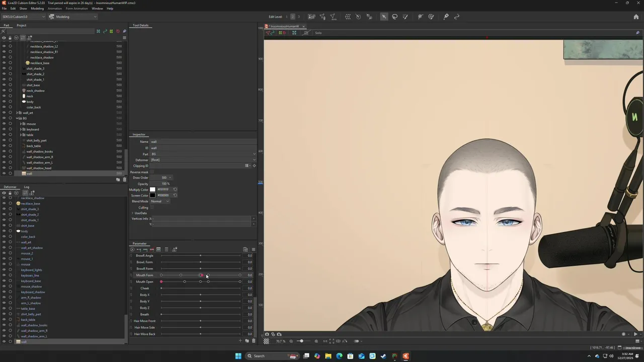Toggle lock circle for back_table part
Screen dimensions: 644x362
(10, 146)
